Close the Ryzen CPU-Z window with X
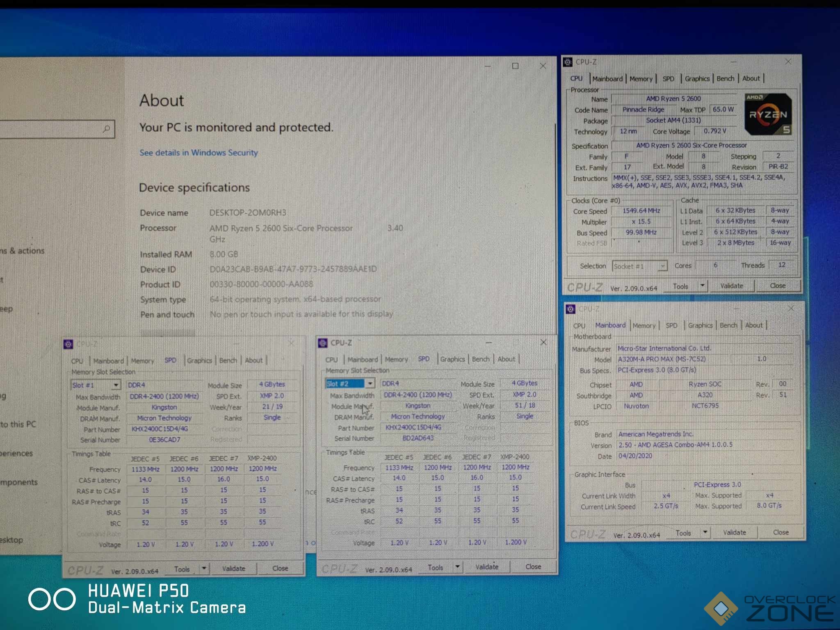This screenshot has width=840, height=630. pyautogui.click(x=788, y=62)
